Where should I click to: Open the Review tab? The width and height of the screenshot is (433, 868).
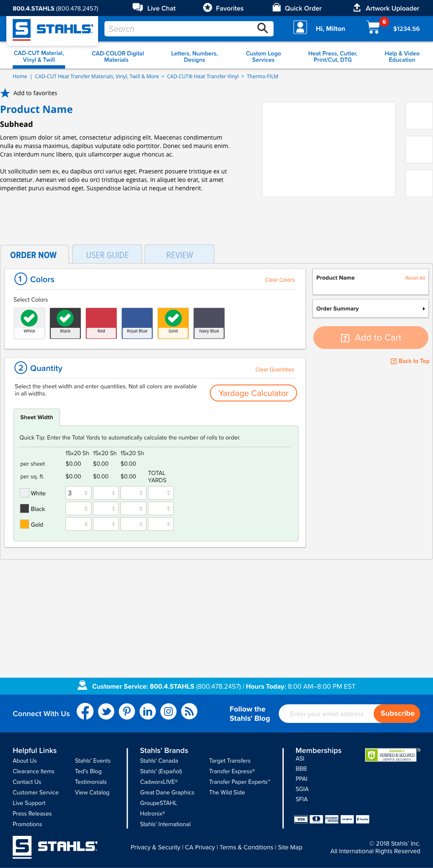(x=179, y=255)
